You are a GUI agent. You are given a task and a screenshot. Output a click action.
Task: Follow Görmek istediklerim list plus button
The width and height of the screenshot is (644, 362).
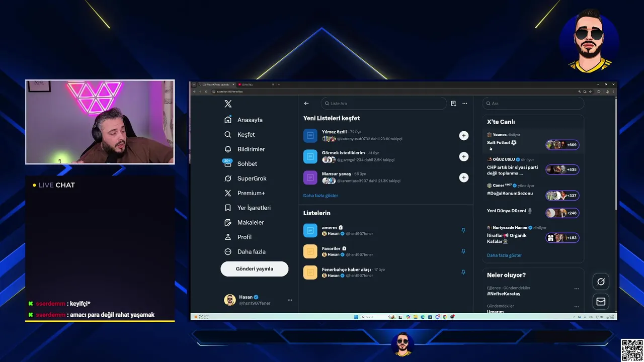(x=464, y=157)
